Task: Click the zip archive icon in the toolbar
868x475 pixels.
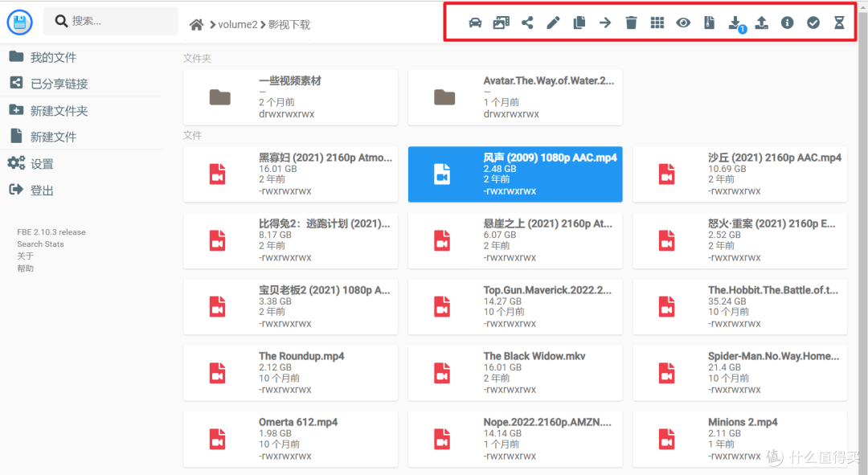Action: [x=709, y=23]
